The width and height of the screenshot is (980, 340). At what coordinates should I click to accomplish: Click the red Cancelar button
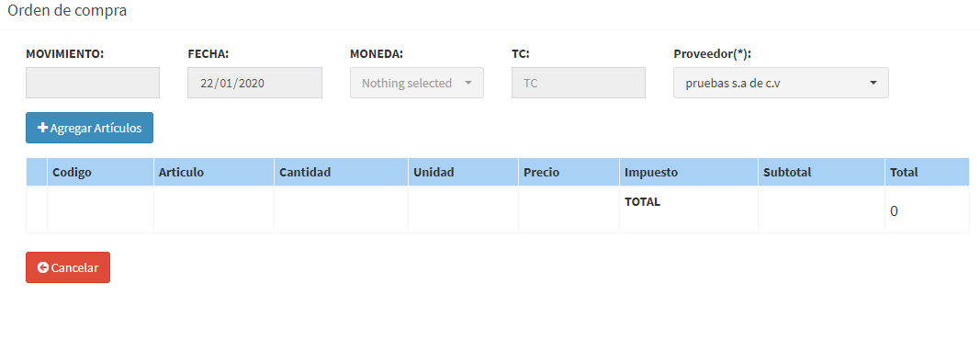pos(67,267)
